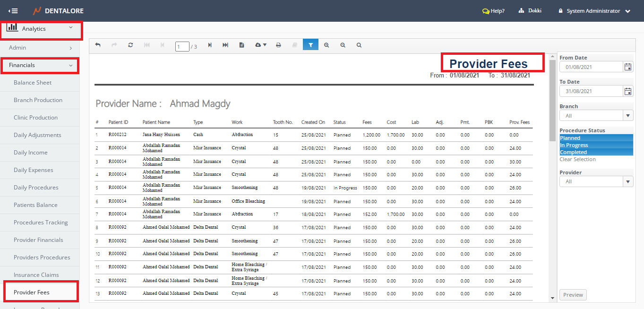Toggle Planned procedure status selection

(596, 138)
